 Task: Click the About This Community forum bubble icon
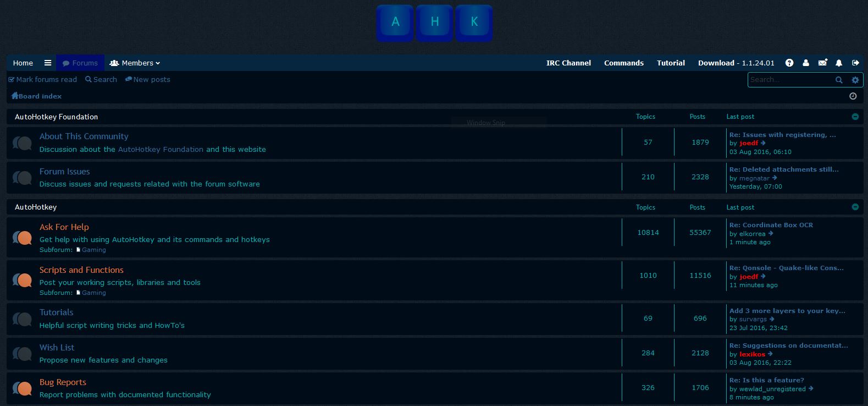coord(23,143)
